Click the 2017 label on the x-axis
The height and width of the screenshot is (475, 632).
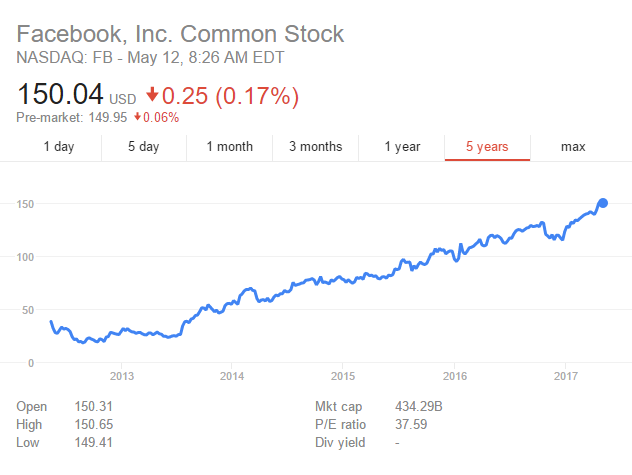coord(565,377)
